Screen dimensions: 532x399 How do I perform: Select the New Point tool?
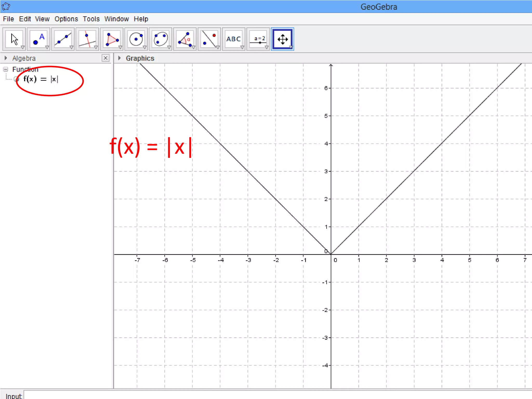(38, 39)
